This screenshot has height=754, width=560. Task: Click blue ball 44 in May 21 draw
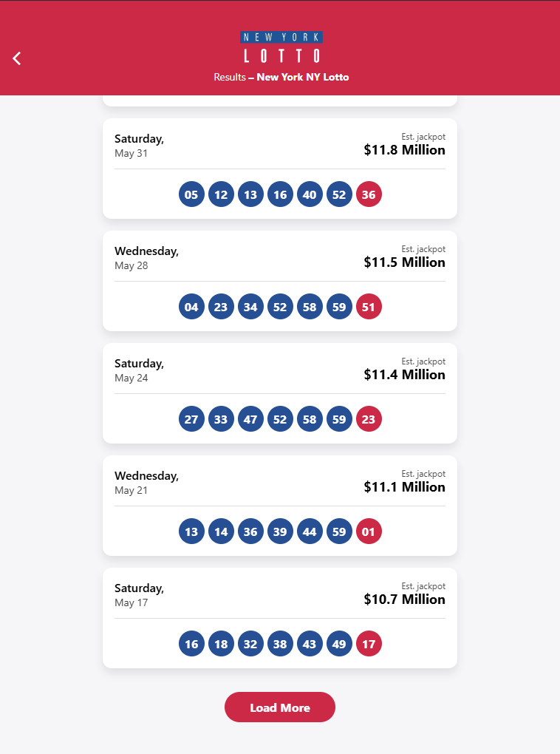pyautogui.click(x=310, y=532)
